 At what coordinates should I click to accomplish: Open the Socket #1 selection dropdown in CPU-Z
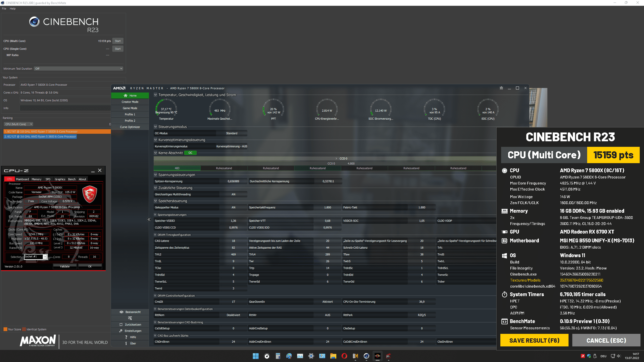coord(35,257)
